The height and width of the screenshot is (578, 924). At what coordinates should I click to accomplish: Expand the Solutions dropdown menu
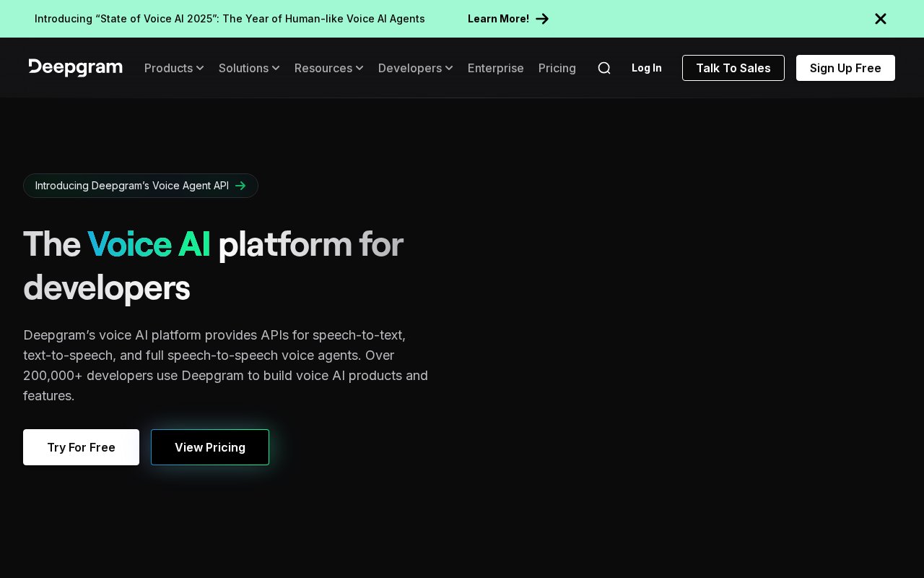[x=249, y=68]
